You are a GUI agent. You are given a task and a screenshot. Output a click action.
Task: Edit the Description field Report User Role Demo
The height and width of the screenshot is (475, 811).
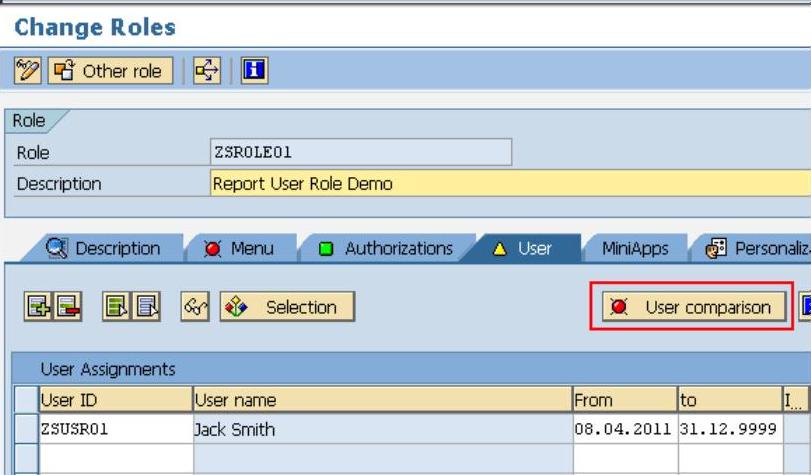click(x=510, y=184)
